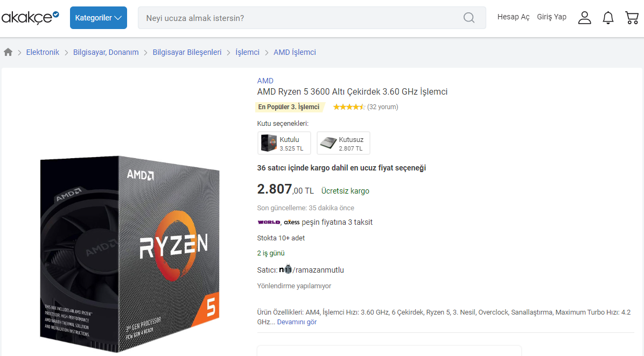Open the user account icon

pos(584,18)
